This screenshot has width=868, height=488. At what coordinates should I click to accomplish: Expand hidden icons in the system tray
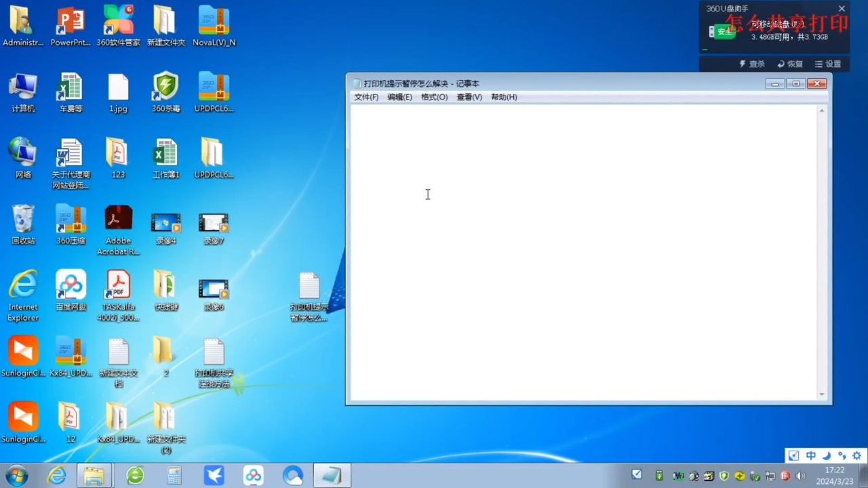click(636, 474)
